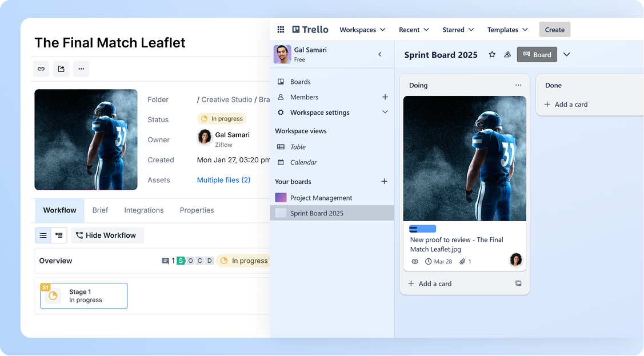Open Workspace settings gear in the sidebar
The width and height of the screenshot is (644, 356).
[280, 112]
